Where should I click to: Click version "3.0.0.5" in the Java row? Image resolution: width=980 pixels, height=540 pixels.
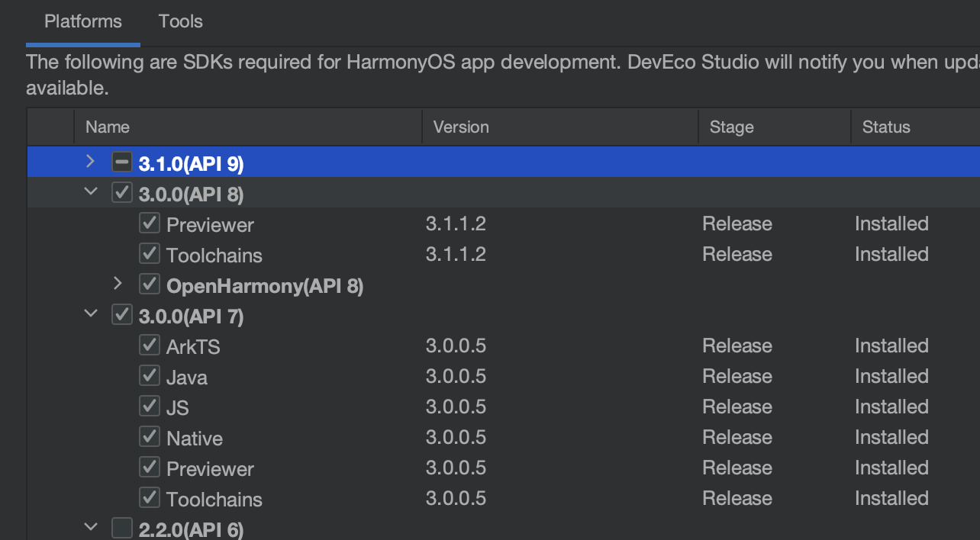(456, 376)
